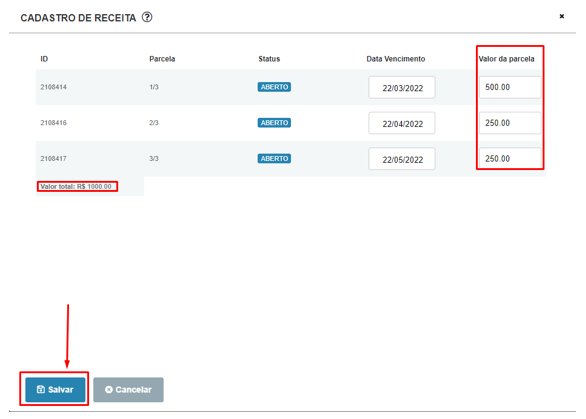Edit due date 22/03/2022 field

[x=402, y=87]
